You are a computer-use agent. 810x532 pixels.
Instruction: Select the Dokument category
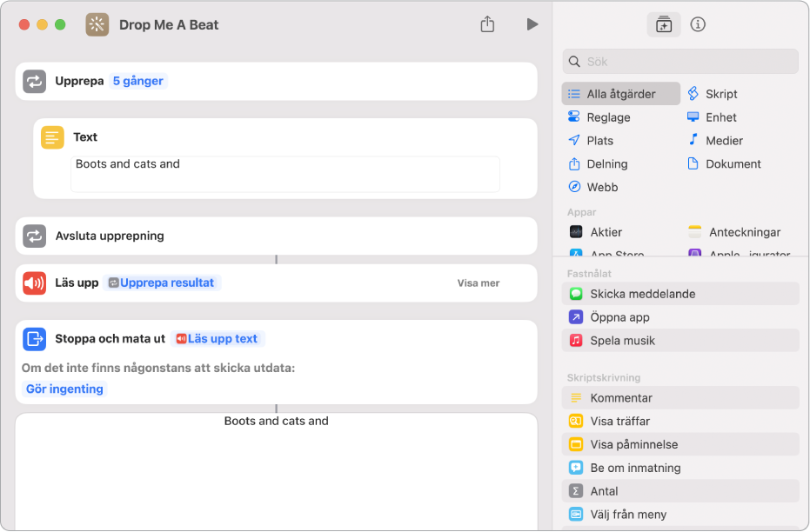point(724,164)
